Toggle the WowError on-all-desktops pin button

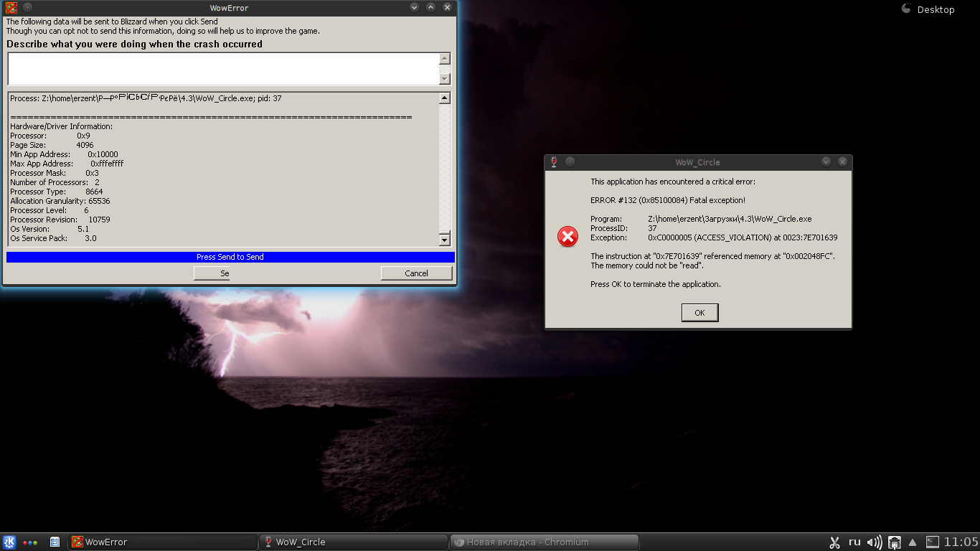[x=27, y=8]
